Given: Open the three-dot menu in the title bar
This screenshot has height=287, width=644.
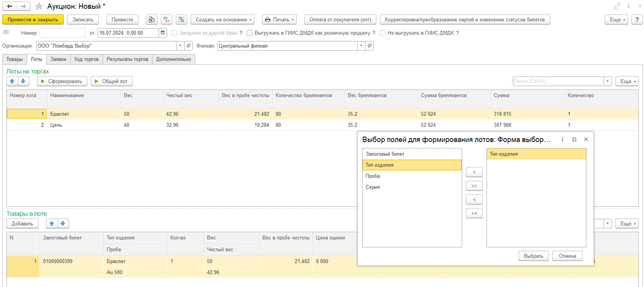Looking at the screenshot, I should coord(628,6).
